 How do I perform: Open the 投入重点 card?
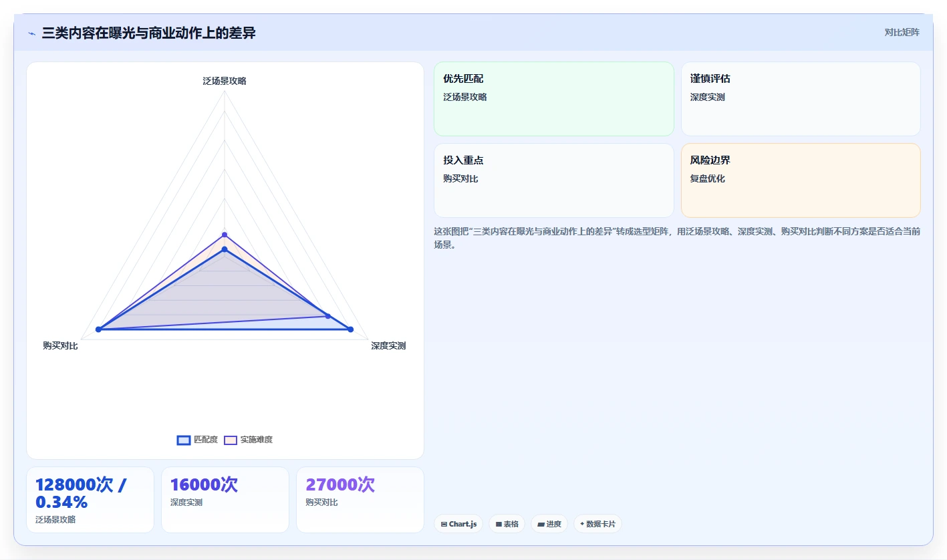[554, 180]
